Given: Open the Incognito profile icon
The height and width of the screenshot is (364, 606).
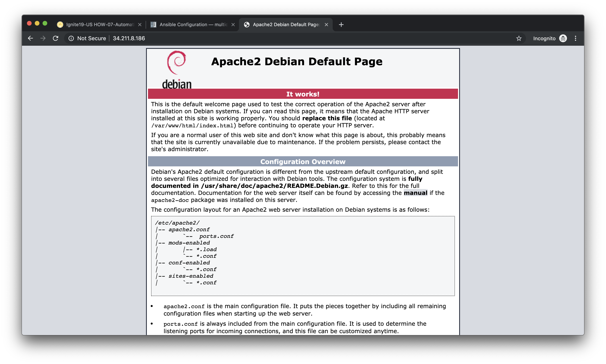Looking at the screenshot, I should point(563,38).
